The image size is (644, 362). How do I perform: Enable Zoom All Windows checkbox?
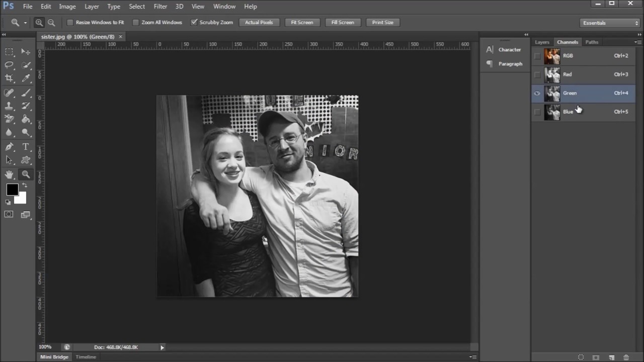pyautogui.click(x=136, y=23)
